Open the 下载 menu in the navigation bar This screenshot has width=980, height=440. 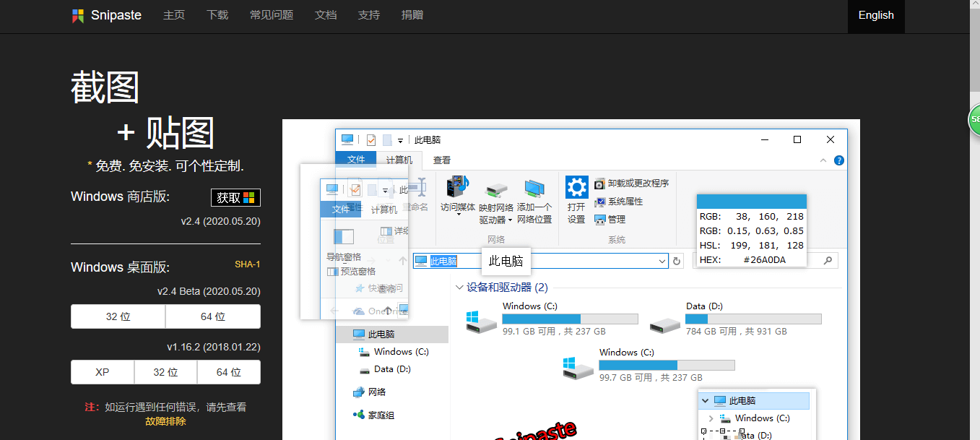coord(217,14)
